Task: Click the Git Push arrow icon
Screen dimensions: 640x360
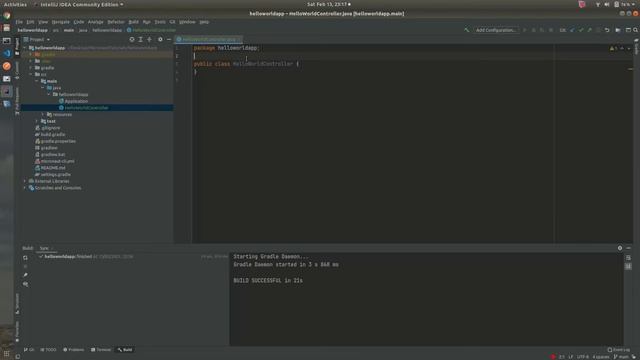Action: [x=589, y=30]
